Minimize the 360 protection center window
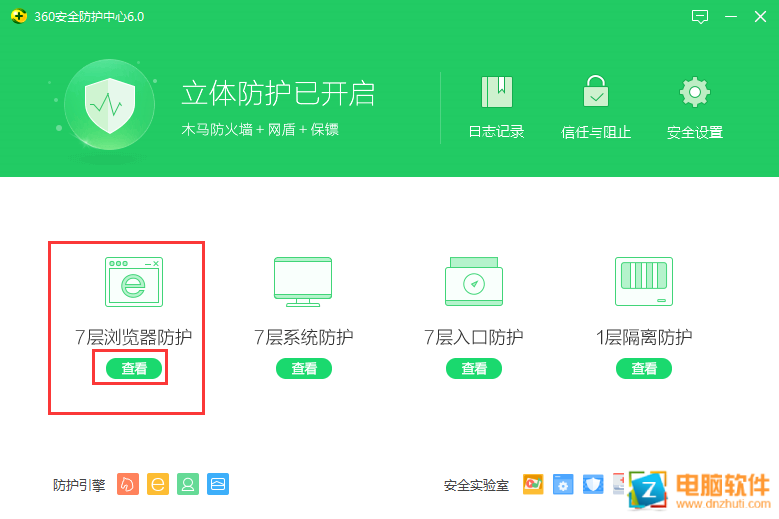The width and height of the screenshot is (779, 519). pos(731,17)
